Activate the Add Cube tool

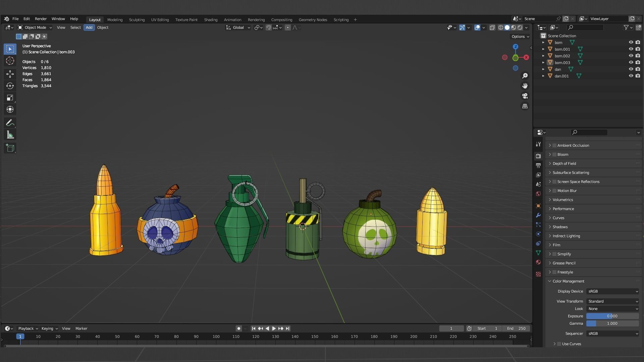click(10, 148)
